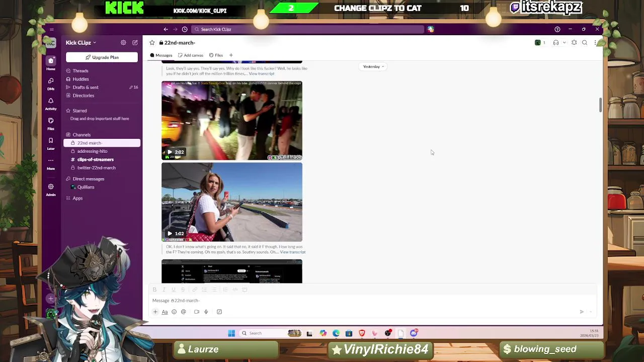
Task: Open Drafts & sent in sidebar
Action: coord(102,87)
